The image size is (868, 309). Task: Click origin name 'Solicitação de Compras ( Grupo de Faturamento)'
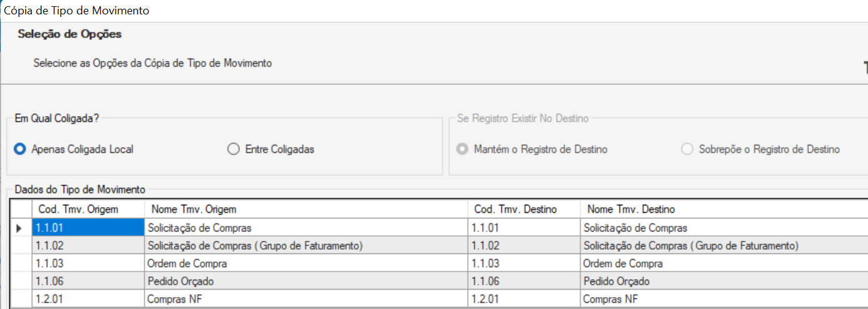(x=306, y=246)
